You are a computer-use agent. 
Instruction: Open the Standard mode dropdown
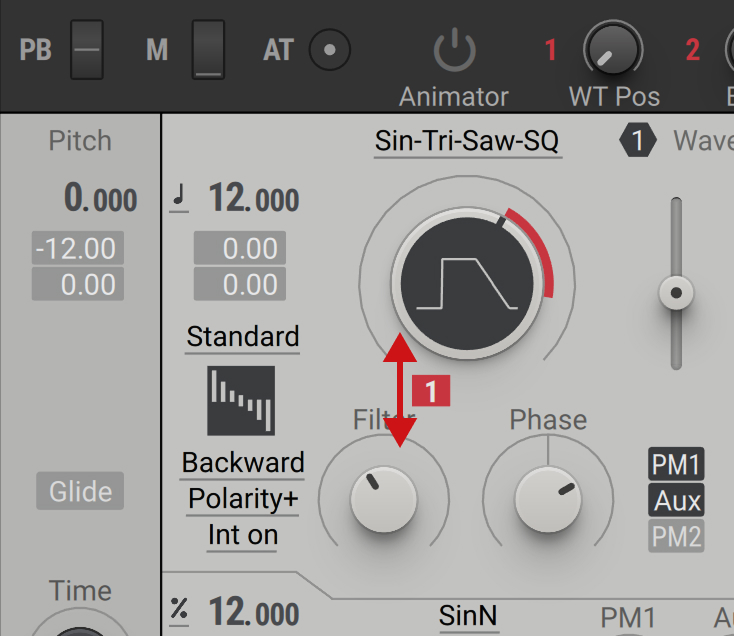pyautogui.click(x=242, y=337)
